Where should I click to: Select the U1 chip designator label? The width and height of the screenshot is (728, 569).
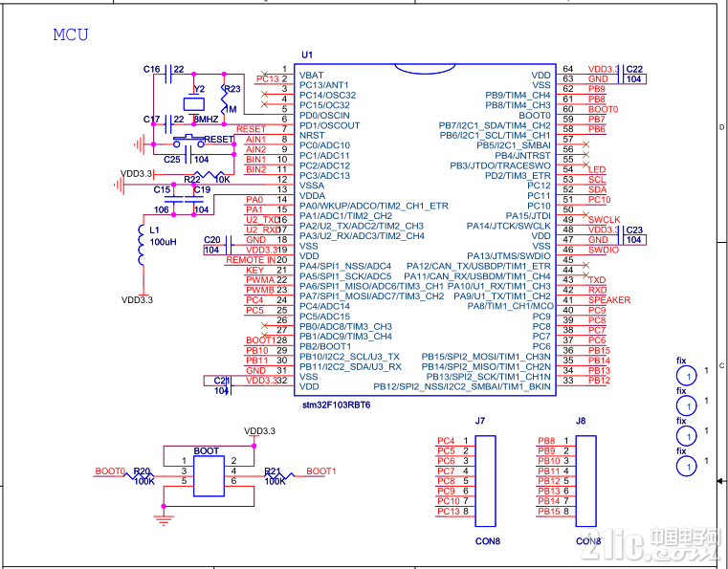307,55
